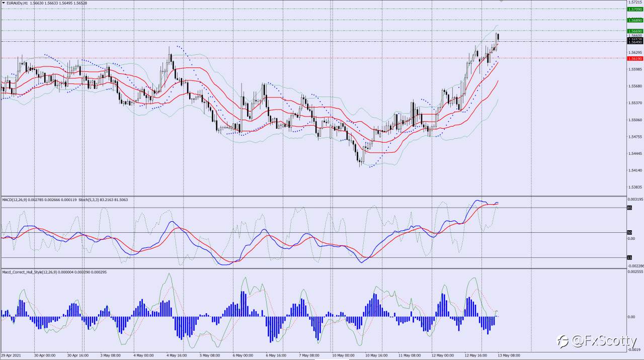The image size is (644, 360).
Task: Select the black 1.56490 price label
Action: (x=635, y=42)
